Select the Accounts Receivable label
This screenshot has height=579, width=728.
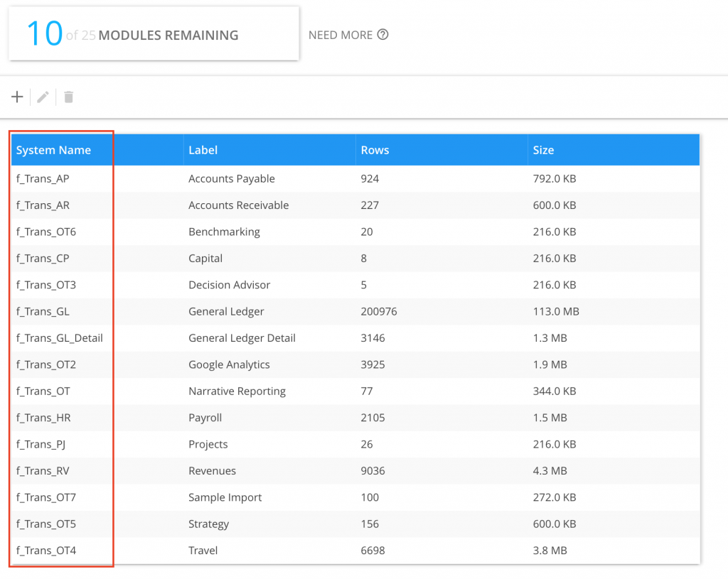pyautogui.click(x=238, y=205)
